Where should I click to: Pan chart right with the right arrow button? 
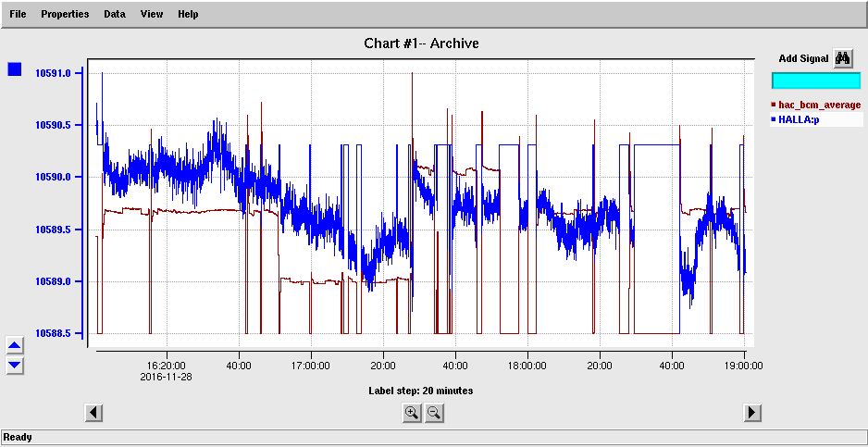751,413
